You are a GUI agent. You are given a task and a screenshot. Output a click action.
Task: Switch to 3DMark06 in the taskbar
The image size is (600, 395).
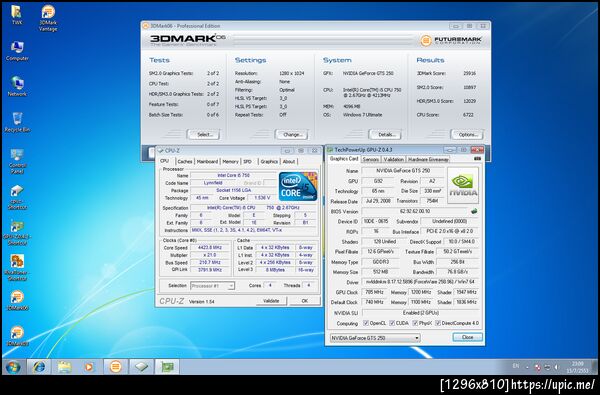pyautogui.click(x=115, y=367)
